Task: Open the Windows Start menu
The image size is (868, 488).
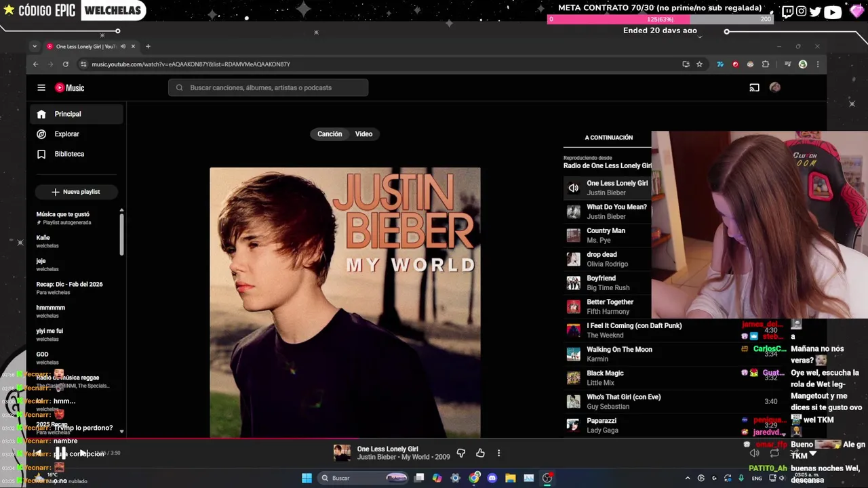Action: click(307, 478)
